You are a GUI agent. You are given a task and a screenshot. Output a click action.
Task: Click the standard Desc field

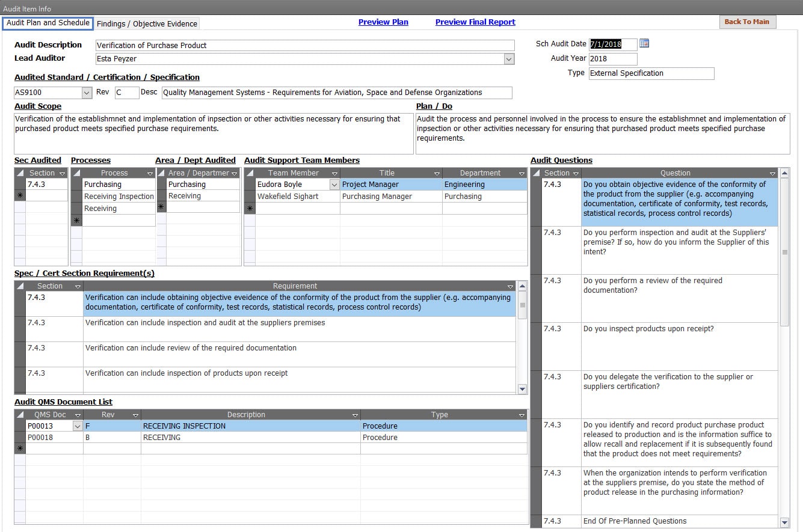(336, 93)
